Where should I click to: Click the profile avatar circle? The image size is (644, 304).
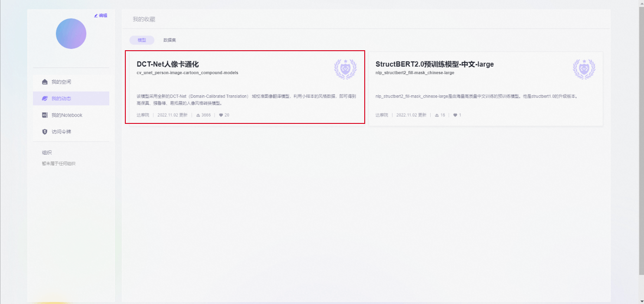pyautogui.click(x=71, y=33)
